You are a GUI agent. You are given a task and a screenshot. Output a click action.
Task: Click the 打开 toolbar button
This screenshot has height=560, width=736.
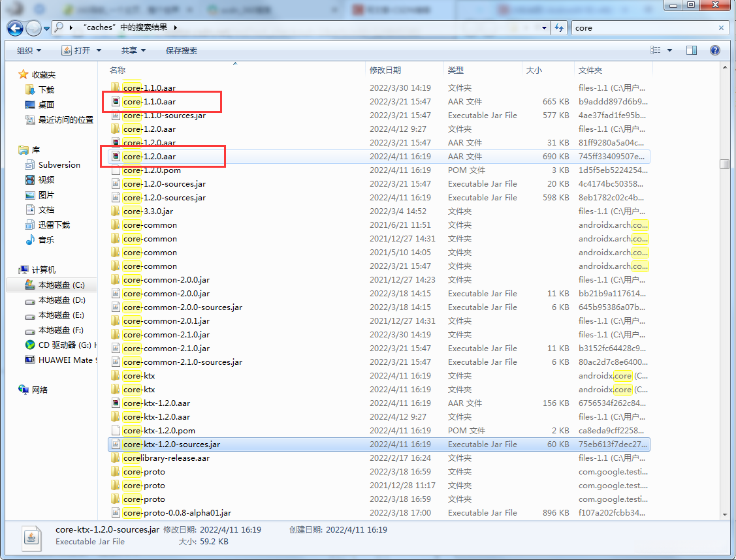tap(76, 50)
